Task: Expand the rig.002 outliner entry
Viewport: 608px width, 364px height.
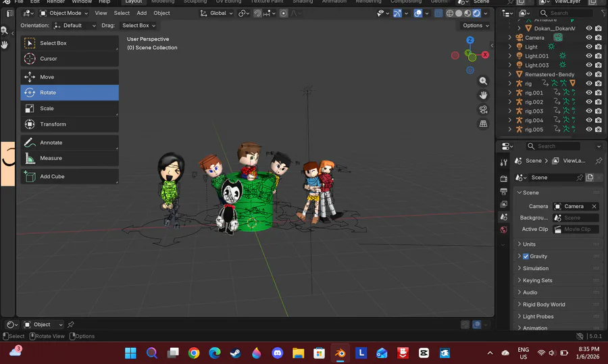Action: click(510, 102)
